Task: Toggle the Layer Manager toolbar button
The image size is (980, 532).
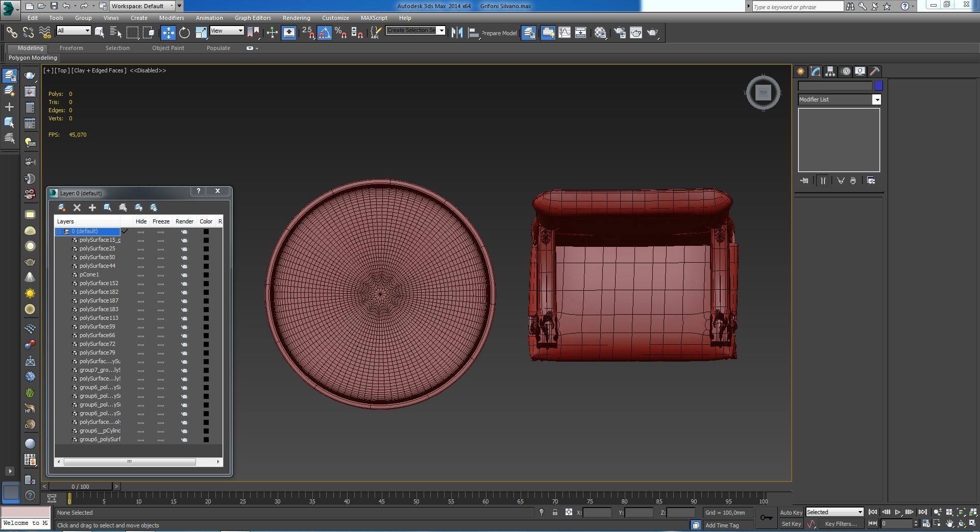Action: pyautogui.click(x=529, y=33)
